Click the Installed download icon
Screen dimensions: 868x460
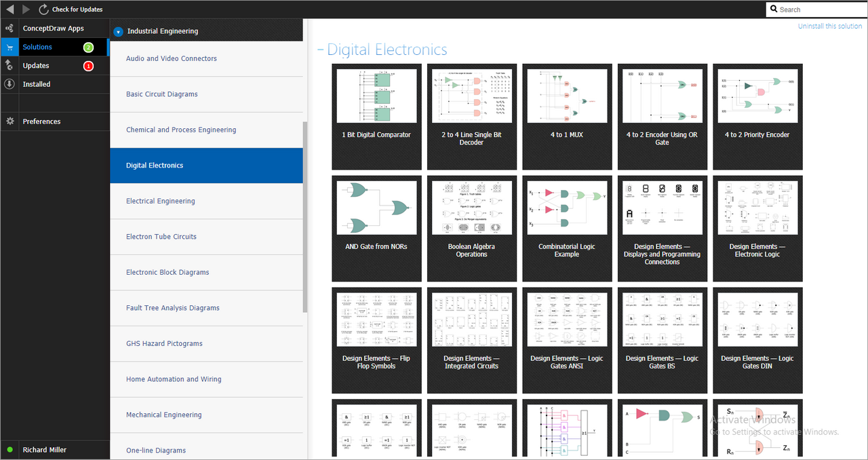pos(9,84)
